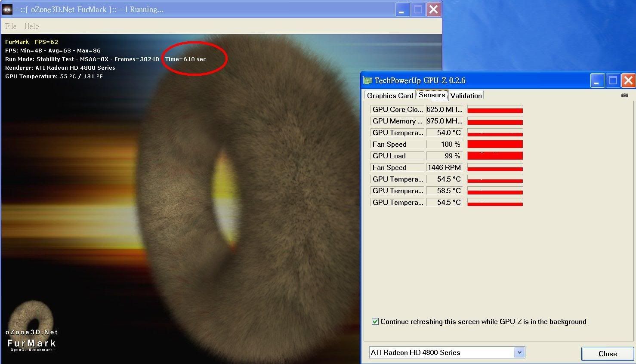Screen dimensions: 636x364
Task: Close GPU-Z using the title bar X
Action: point(628,80)
